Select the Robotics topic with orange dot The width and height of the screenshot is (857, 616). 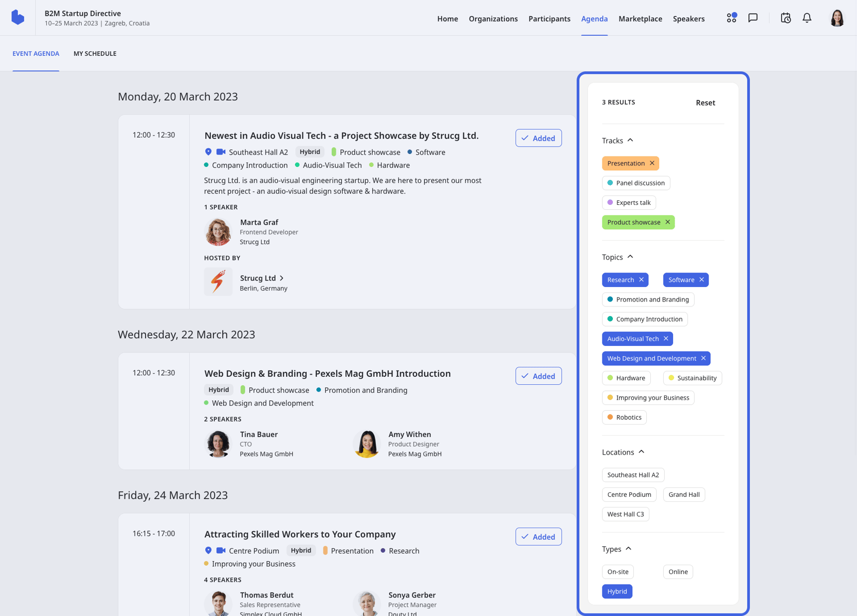click(x=624, y=418)
